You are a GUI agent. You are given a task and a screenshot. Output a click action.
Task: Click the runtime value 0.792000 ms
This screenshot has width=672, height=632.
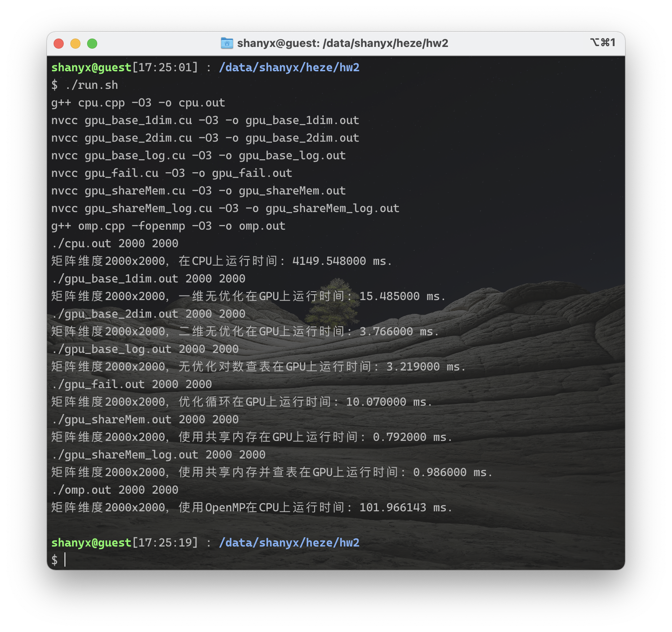412,437
